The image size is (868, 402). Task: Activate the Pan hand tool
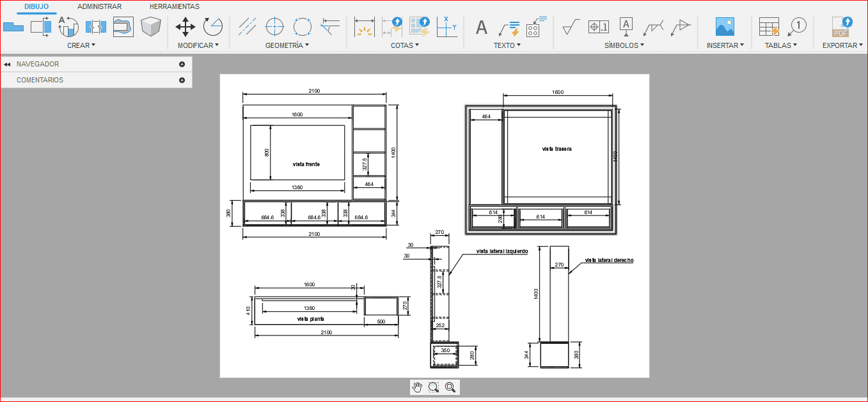coord(417,387)
